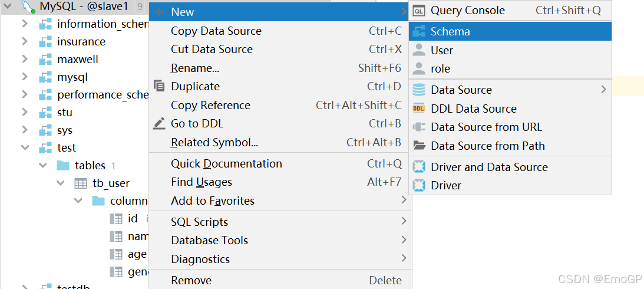Collapse the tables folder
Screen dimensions: 644x289
(x=42, y=165)
